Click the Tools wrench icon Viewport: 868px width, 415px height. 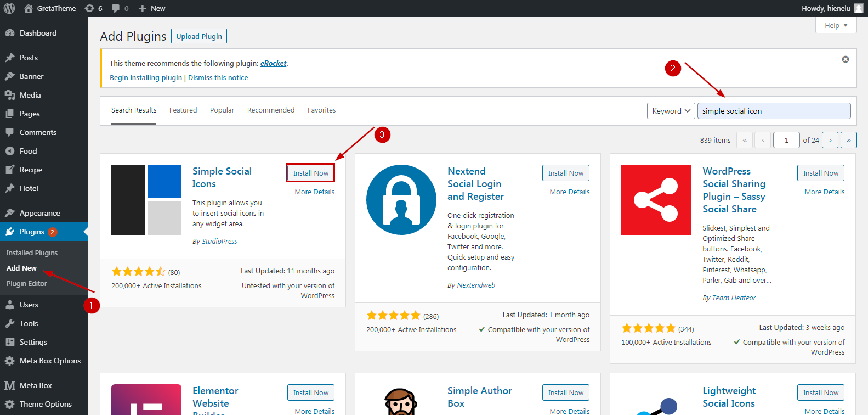coord(10,323)
